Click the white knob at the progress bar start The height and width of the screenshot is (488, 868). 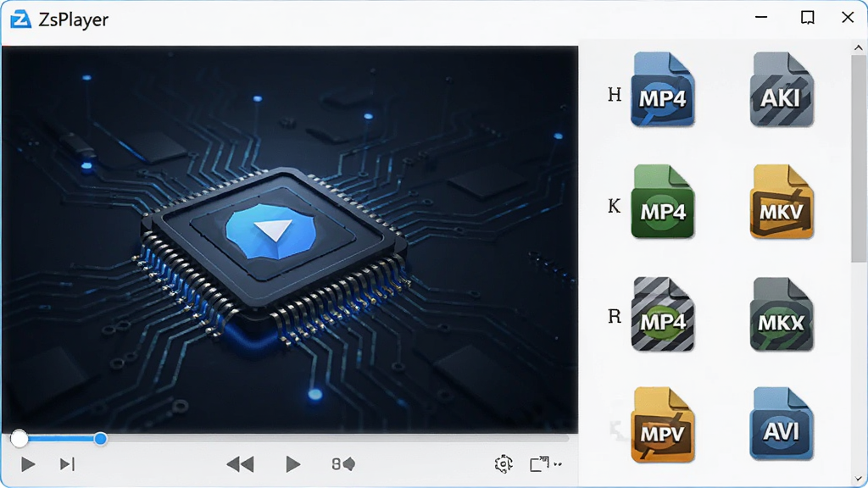pos(19,439)
